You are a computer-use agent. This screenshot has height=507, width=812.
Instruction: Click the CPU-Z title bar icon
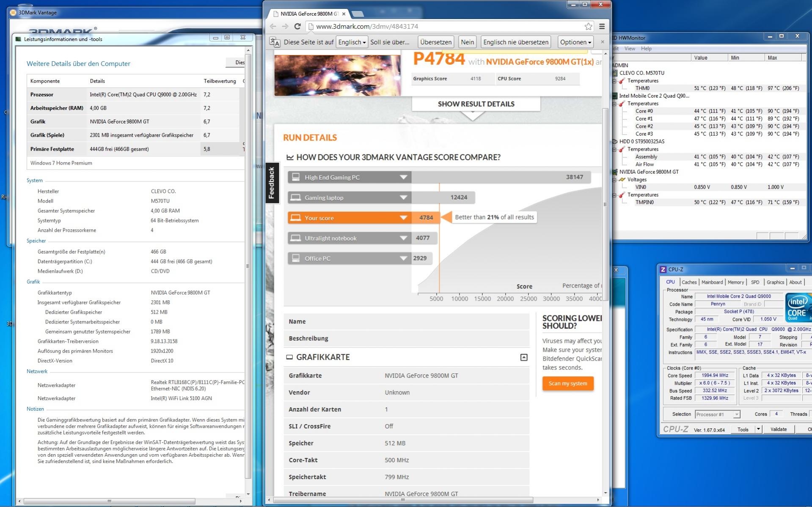[663, 269]
